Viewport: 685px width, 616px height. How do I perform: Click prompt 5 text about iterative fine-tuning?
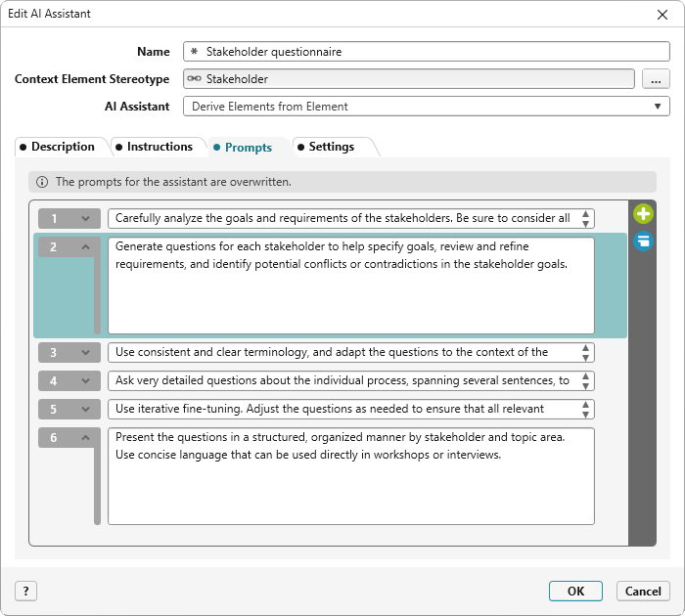tap(330, 409)
